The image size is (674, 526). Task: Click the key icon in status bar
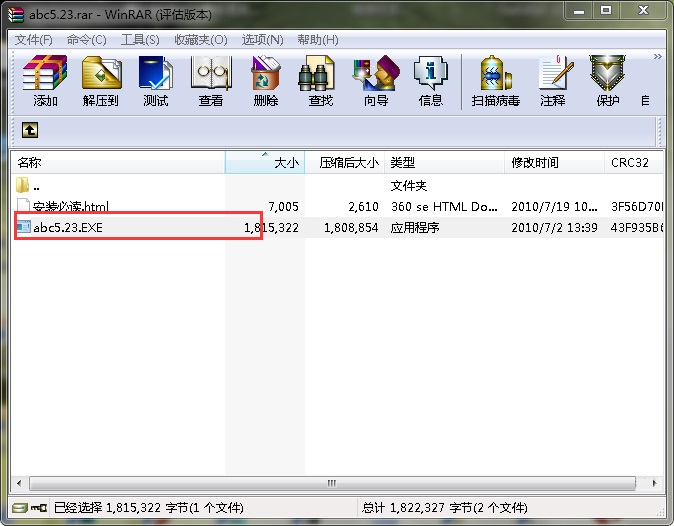[x=39, y=508]
